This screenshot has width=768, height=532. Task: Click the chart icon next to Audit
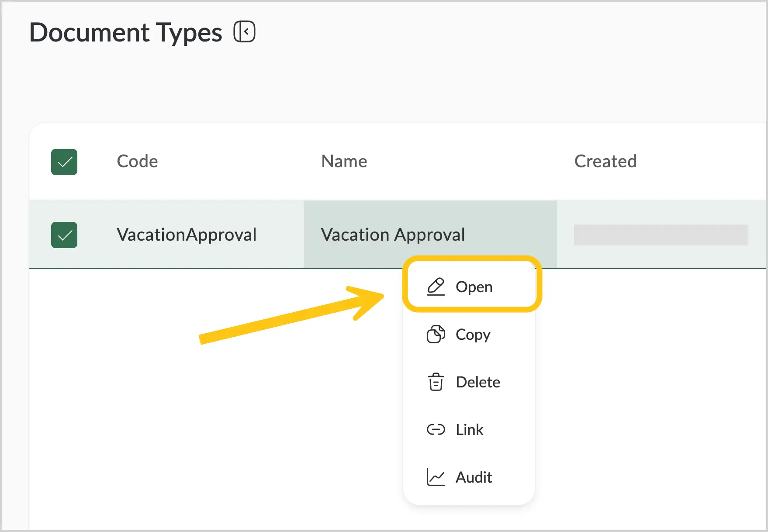point(436,477)
